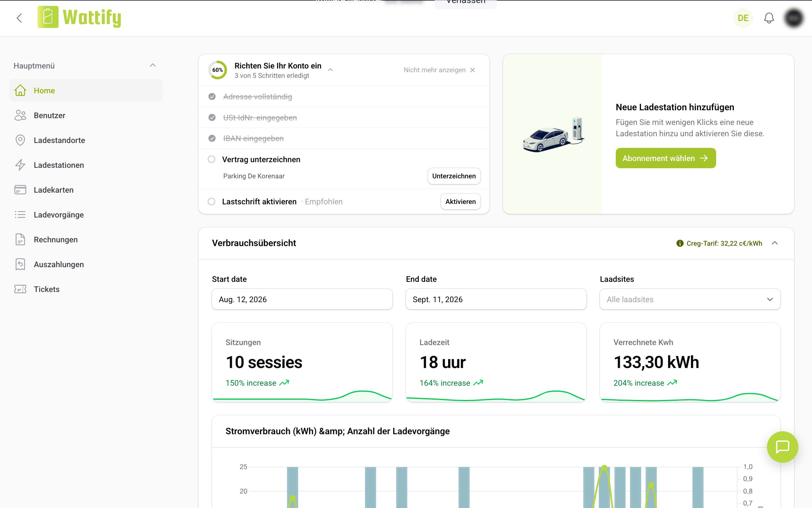The height and width of the screenshot is (508, 812).
Task: Click the Sitzungen 10 sessies card
Action: click(302, 362)
